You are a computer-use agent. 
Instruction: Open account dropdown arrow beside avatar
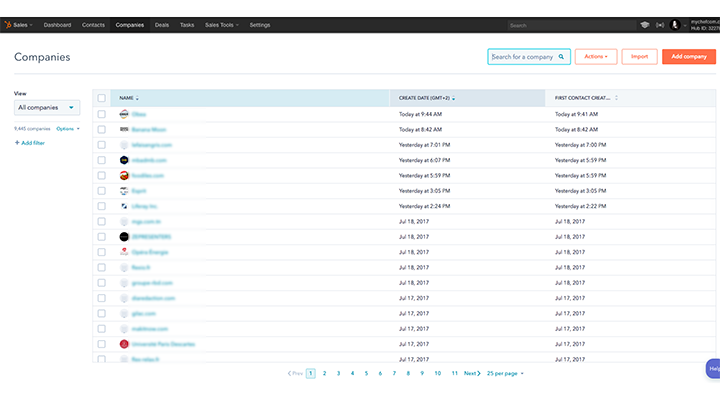(685, 25)
